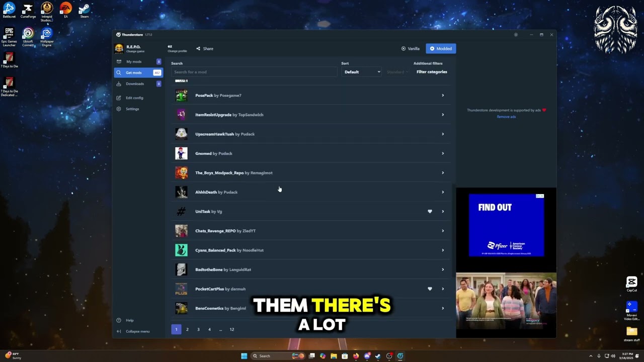This screenshot has width=644, height=362.
Task: Expand the The_Boys_Modpack_Repo row chevron
Action: point(443,173)
